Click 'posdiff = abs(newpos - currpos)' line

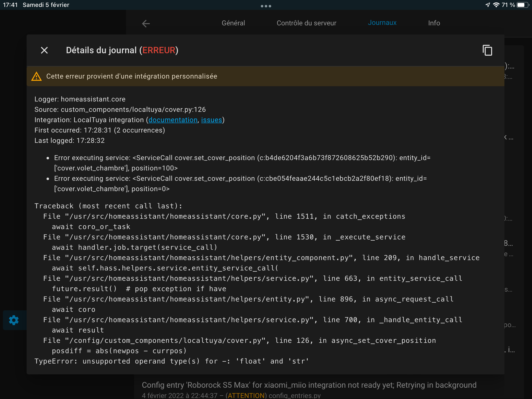(119, 351)
